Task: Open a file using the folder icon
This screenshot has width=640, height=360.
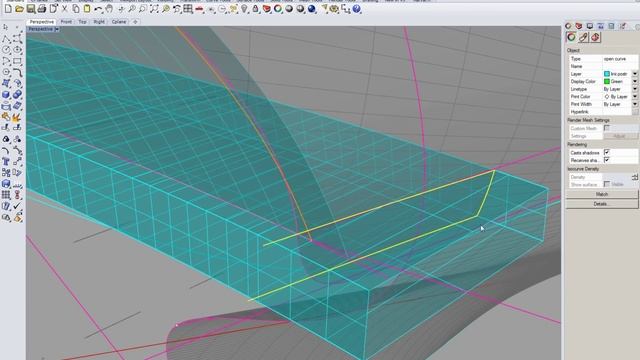Action: click(19, 9)
